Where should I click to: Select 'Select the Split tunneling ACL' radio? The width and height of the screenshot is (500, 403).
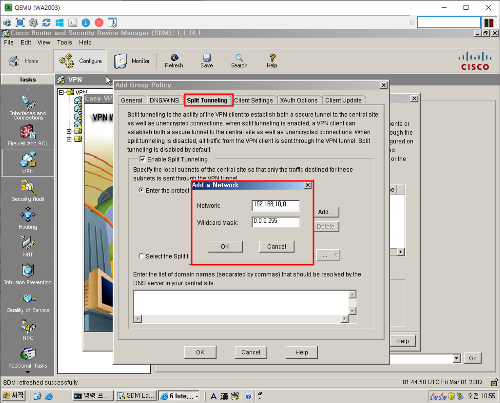pos(141,256)
